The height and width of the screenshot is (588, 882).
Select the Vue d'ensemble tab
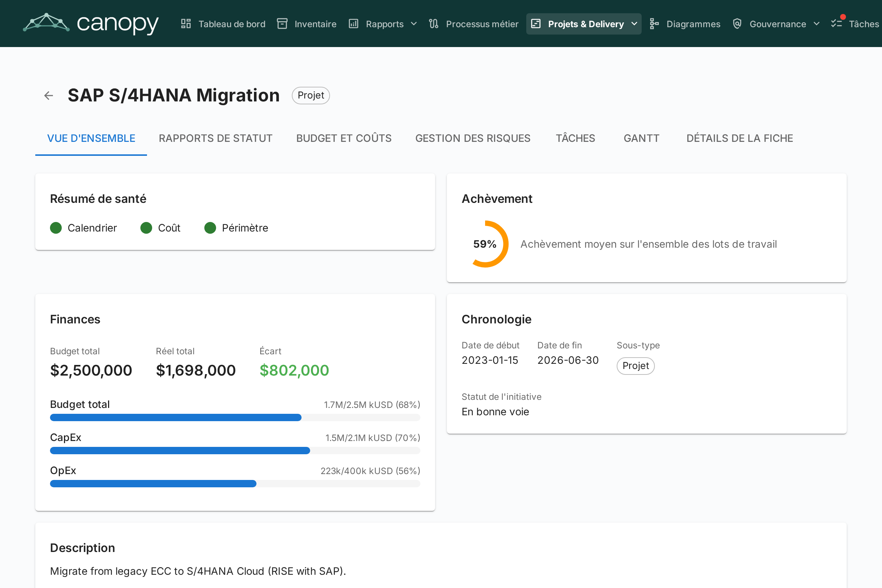(91, 139)
